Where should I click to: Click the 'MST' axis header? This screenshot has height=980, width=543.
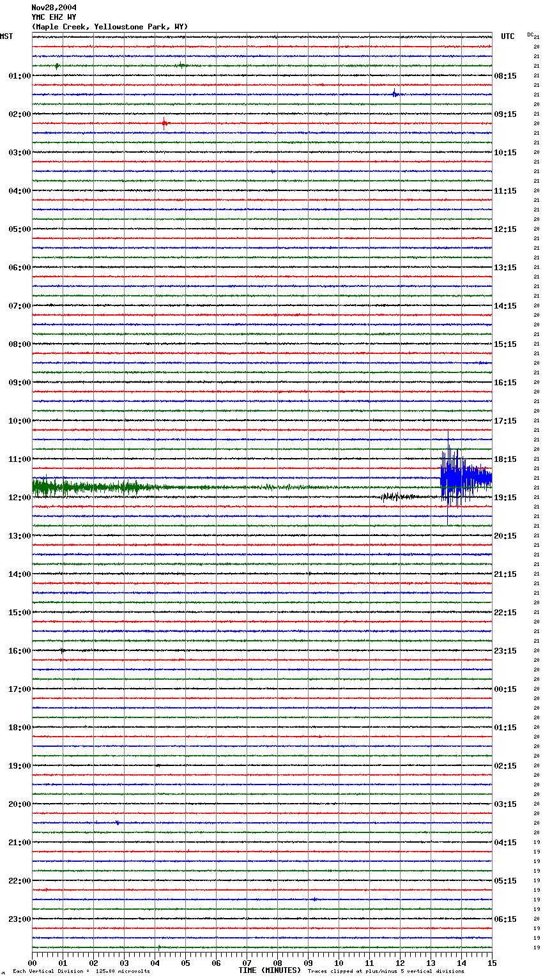[x=6, y=36]
